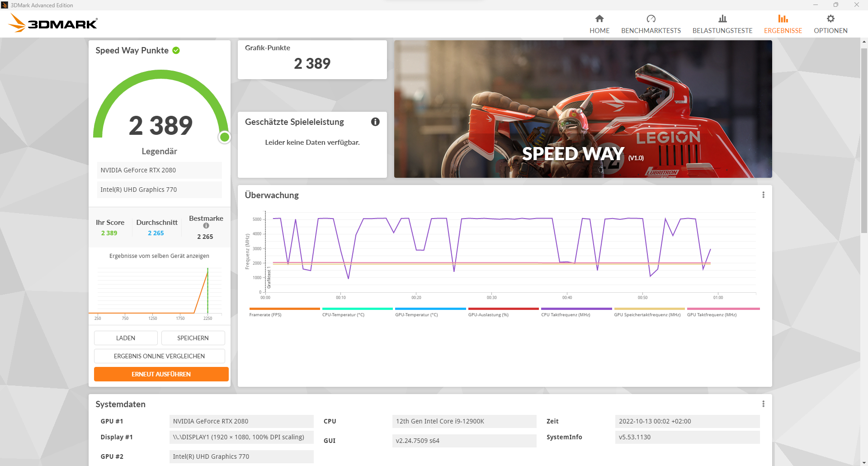Open the Überwachung panel three-dot menu
This screenshot has width=868, height=466.
(764, 195)
